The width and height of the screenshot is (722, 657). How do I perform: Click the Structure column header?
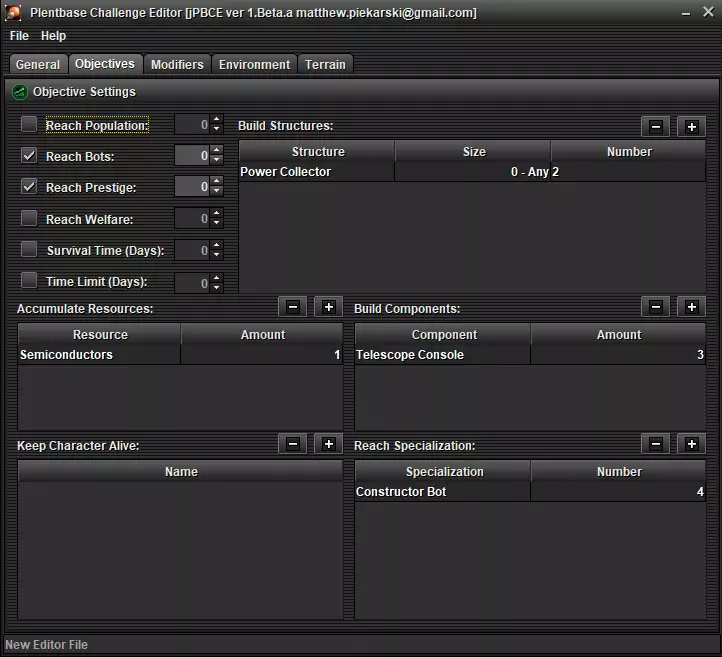[317, 152]
